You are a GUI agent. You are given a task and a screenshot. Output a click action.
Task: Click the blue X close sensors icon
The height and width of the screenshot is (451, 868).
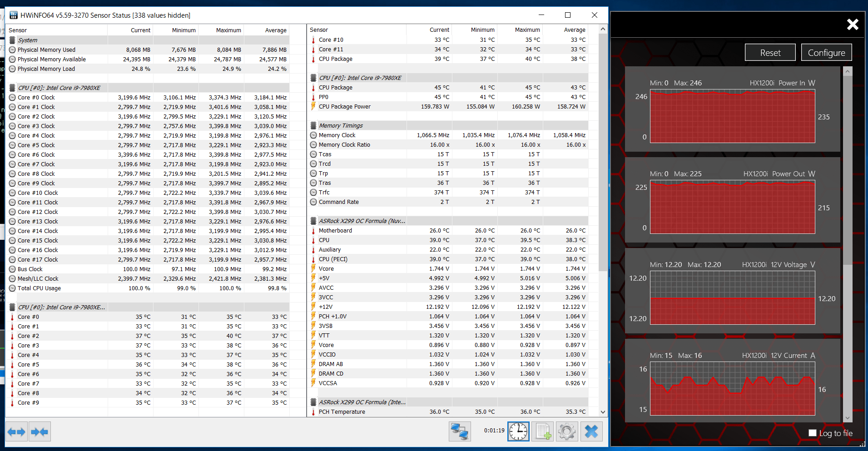pos(591,431)
